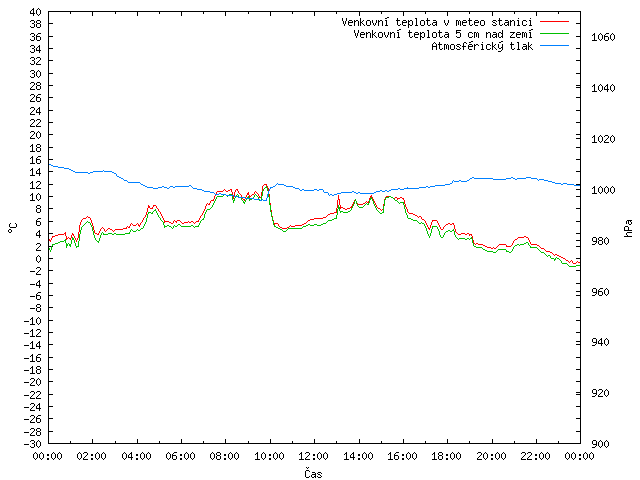Click the left axis value '30'

click(36, 74)
